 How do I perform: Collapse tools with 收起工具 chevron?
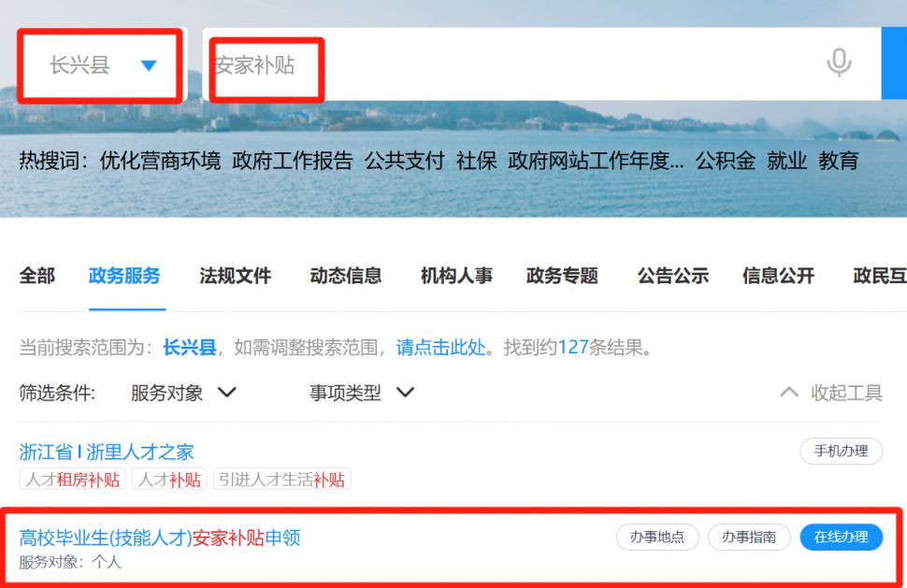(x=830, y=394)
